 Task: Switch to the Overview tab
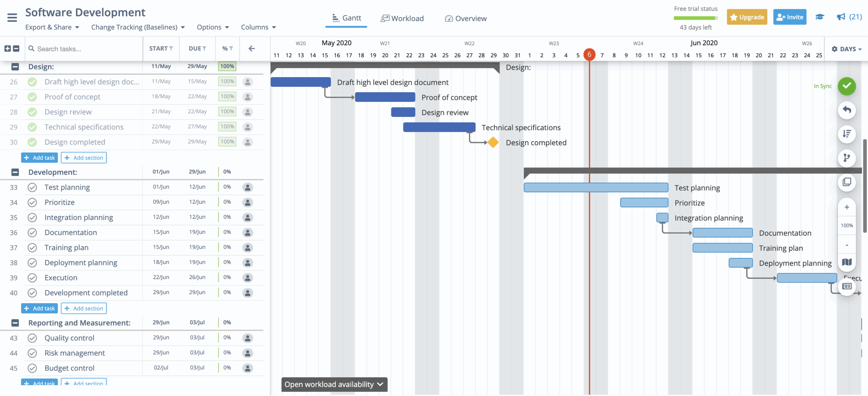coord(466,18)
